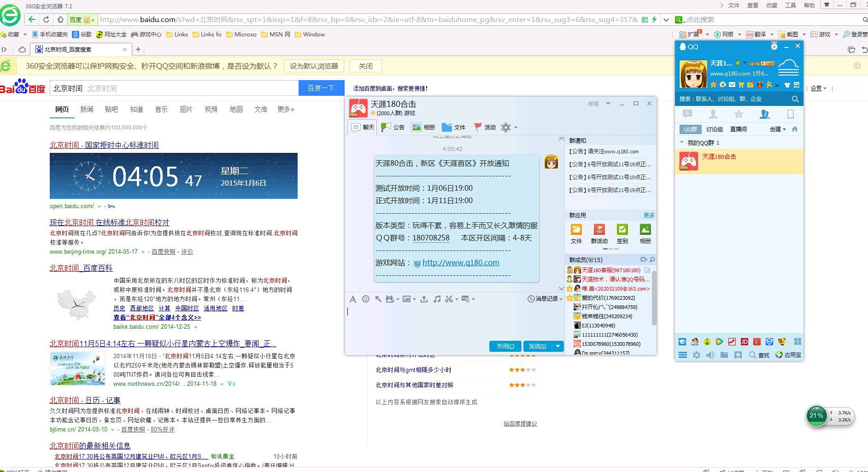Open the arrow next to 发送 button
Image resolution: width=868 pixels, height=472 pixels.
[558, 346]
